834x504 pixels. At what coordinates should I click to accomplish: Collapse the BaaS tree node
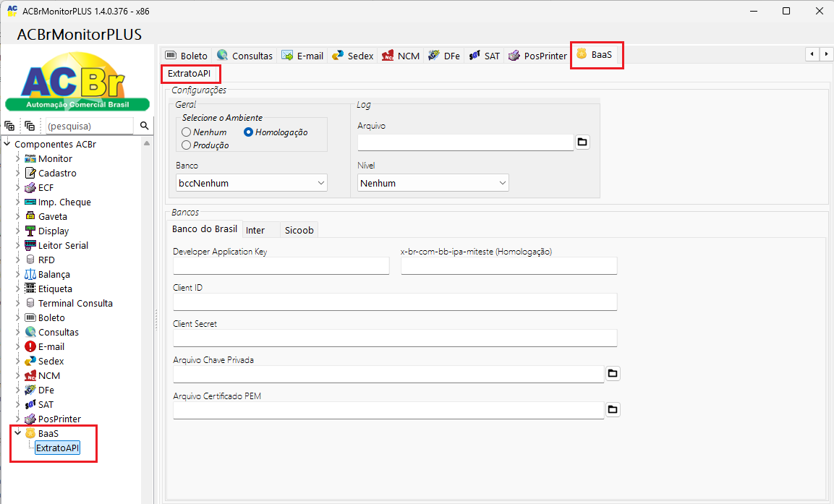click(18, 433)
